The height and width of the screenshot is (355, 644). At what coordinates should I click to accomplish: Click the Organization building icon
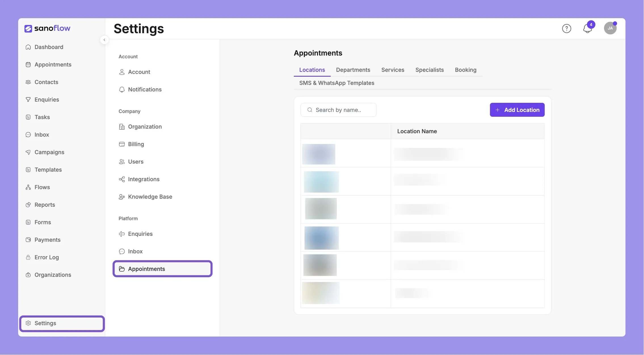[x=122, y=127]
